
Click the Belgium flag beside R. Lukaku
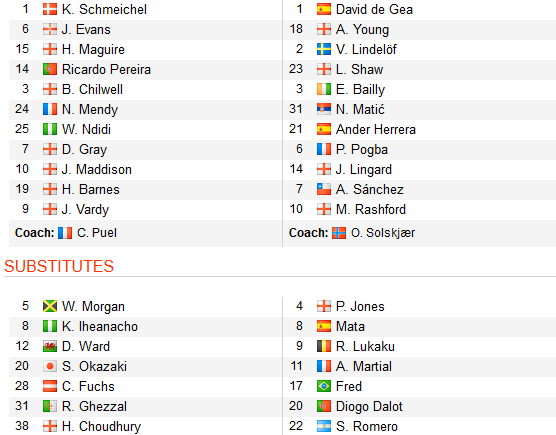tap(324, 346)
